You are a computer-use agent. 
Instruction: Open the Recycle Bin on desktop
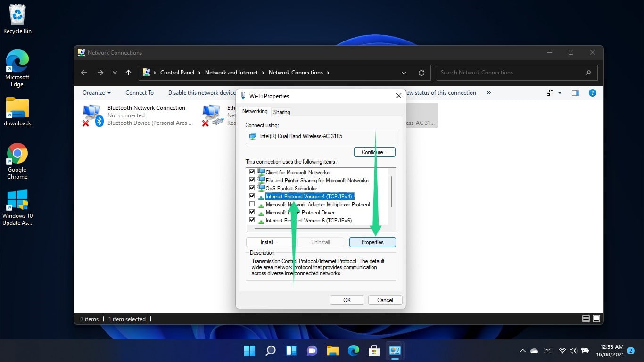(x=17, y=19)
